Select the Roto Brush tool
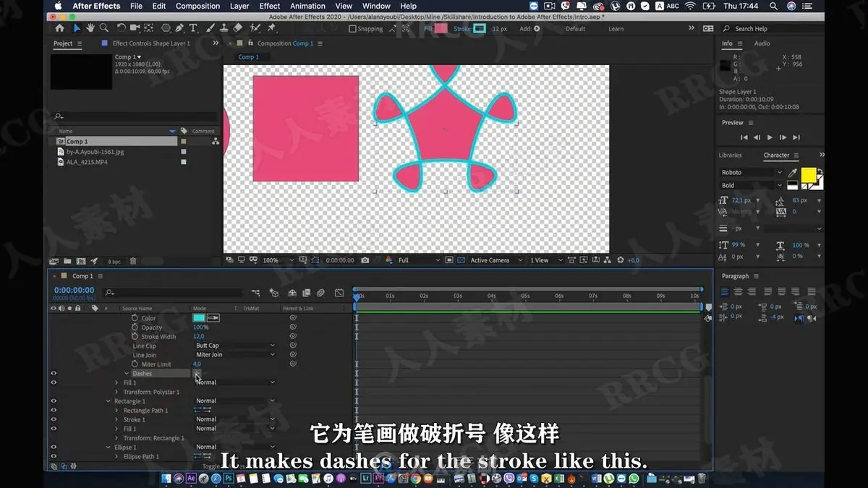The image size is (868, 488). coord(255,28)
